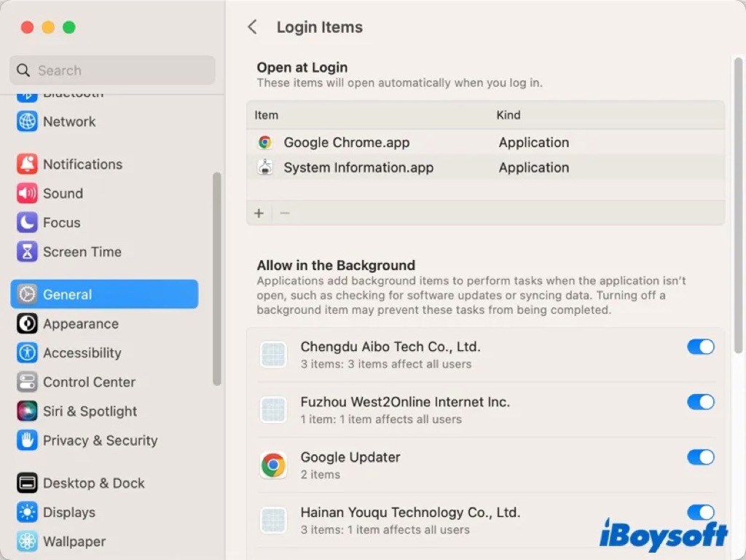Click the green zoom window button
The image size is (746, 560).
69,27
